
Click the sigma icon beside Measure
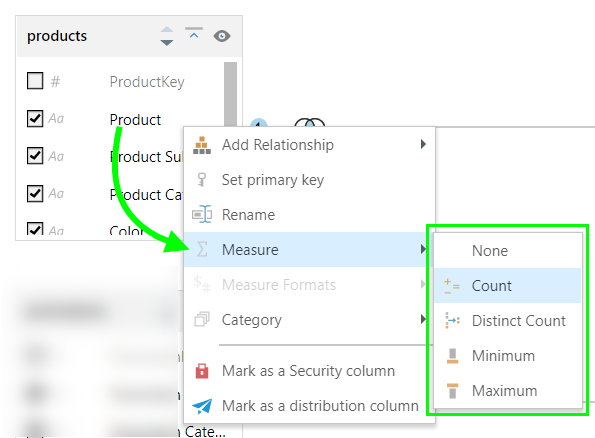coord(202,249)
